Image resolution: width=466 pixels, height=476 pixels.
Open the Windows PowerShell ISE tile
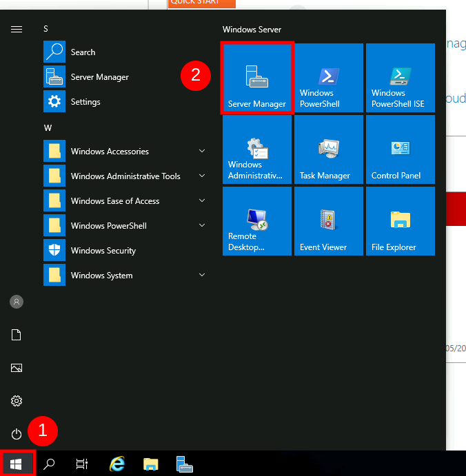pyautogui.click(x=401, y=78)
